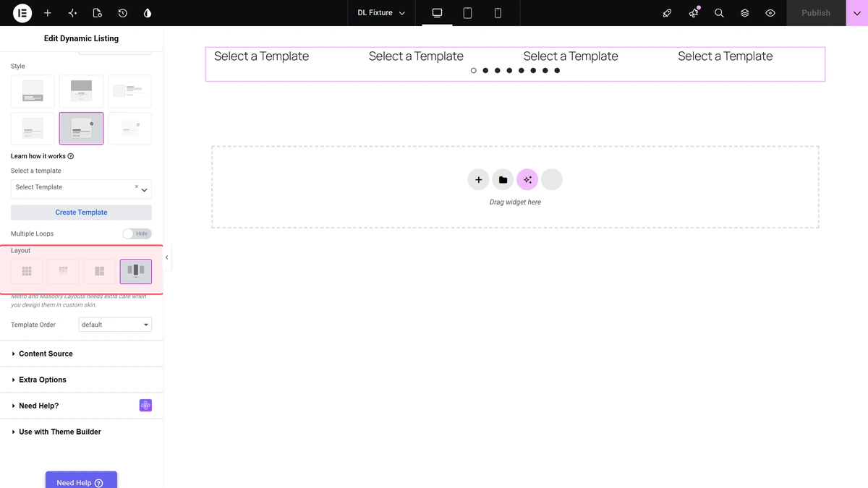Click the canvas plus button to add container
Screen dimensions: 868x488
(478, 180)
